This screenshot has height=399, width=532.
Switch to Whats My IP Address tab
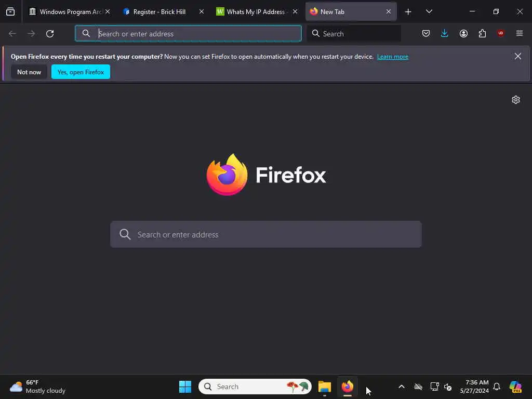pyautogui.click(x=257, y=12)
